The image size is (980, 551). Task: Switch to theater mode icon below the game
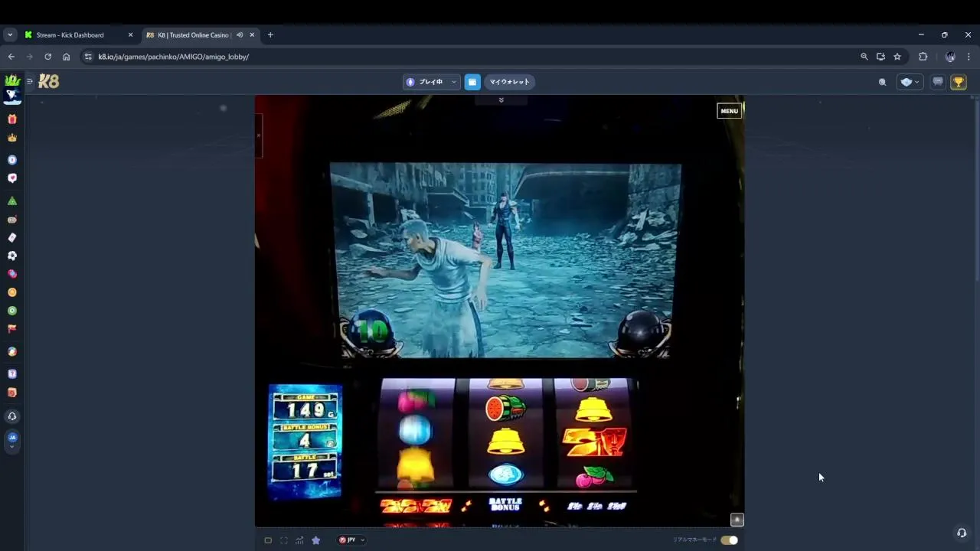tap(268, 540)
